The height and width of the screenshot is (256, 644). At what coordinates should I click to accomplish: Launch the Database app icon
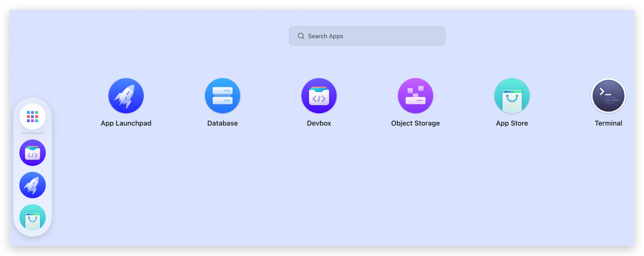click(222, 95)
